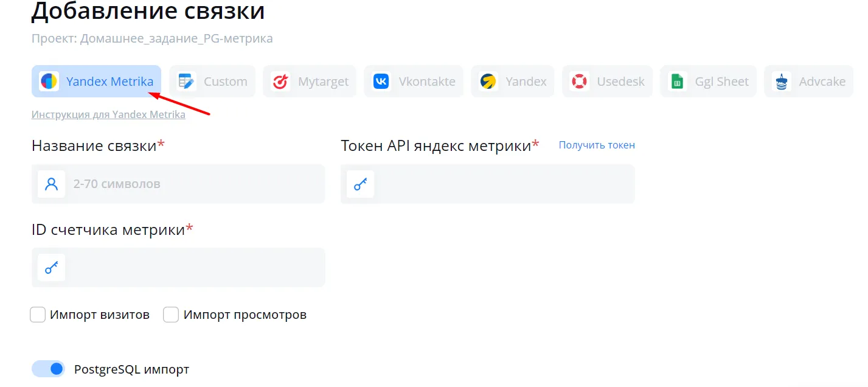Click the Токен API яндекс метрики label
Image resolution: width=868 pixels, height=387 pixels.
click(x=436, y=145)
